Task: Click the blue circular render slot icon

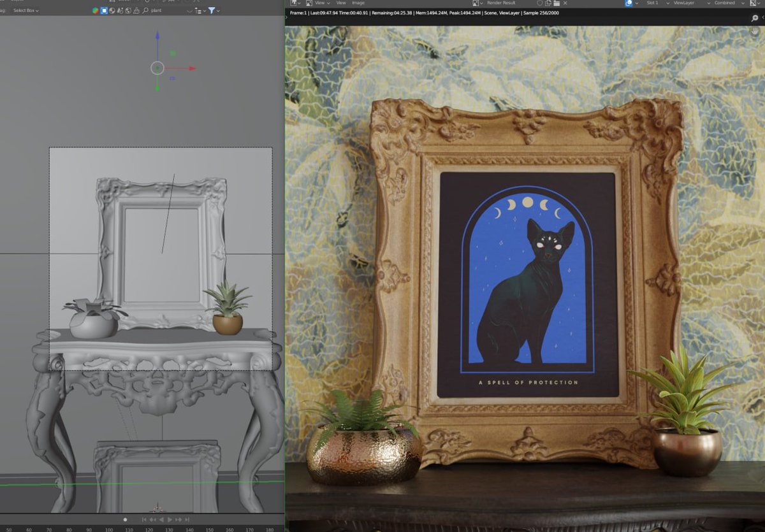Action: coord(629,3)
